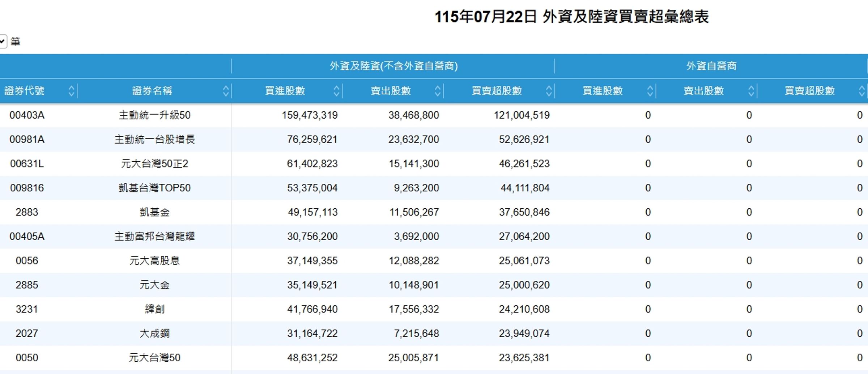The width and height of the screenshot is (868, 374).
Task: Sort 外資自營商 賣出股數 column arrows
Action: pos(751,91)
